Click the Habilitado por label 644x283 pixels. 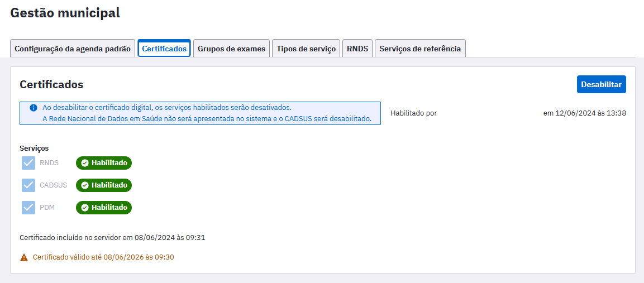click(413, 113)
